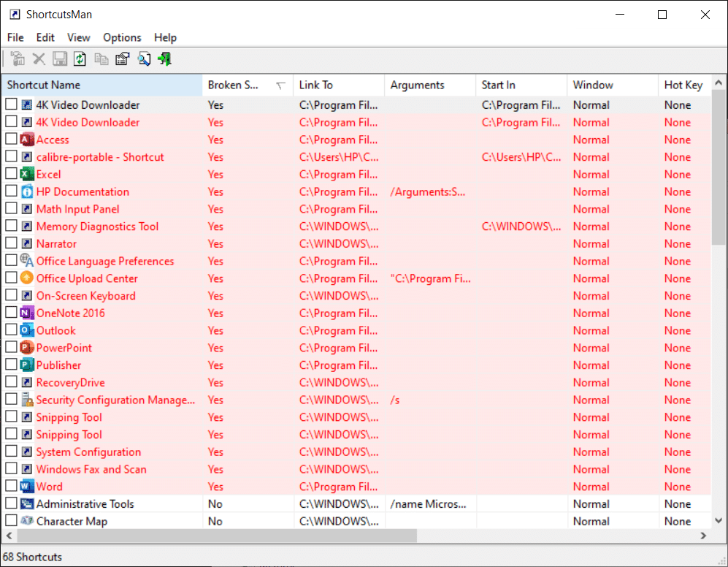Click the Outlook icon
This screenshot has height=567, width=728.
pyautogui.click(x=27, y=330)
